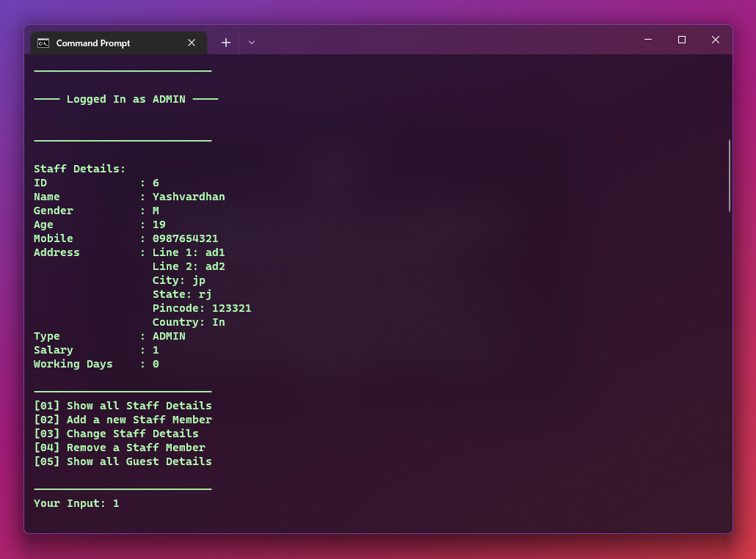The height and width of the screenshot is (559, 756).
Task: Select option [02] Add a new Staff Member
Action: pyautogui.click(x=122, y=419)
